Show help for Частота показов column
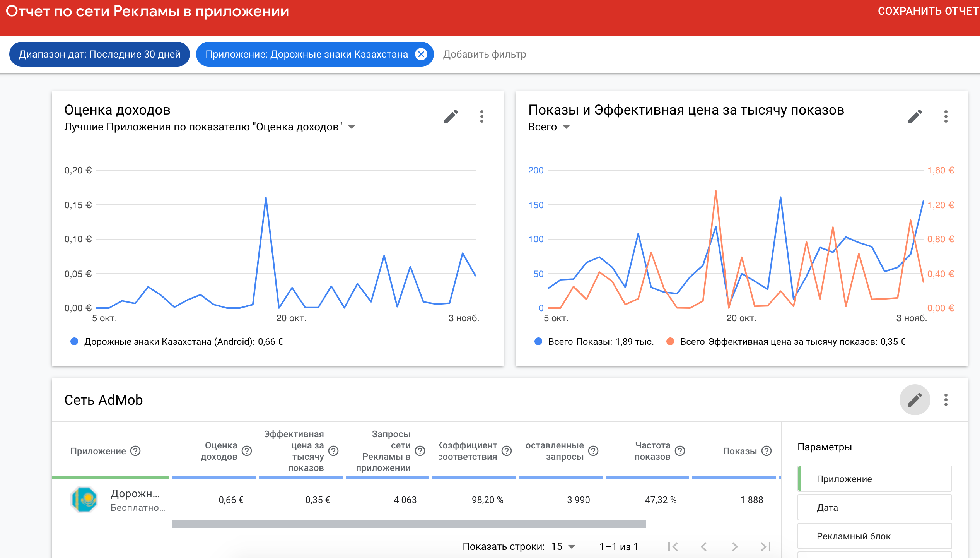980x558 pixels. pyautogui.click(x=680, y=451)
